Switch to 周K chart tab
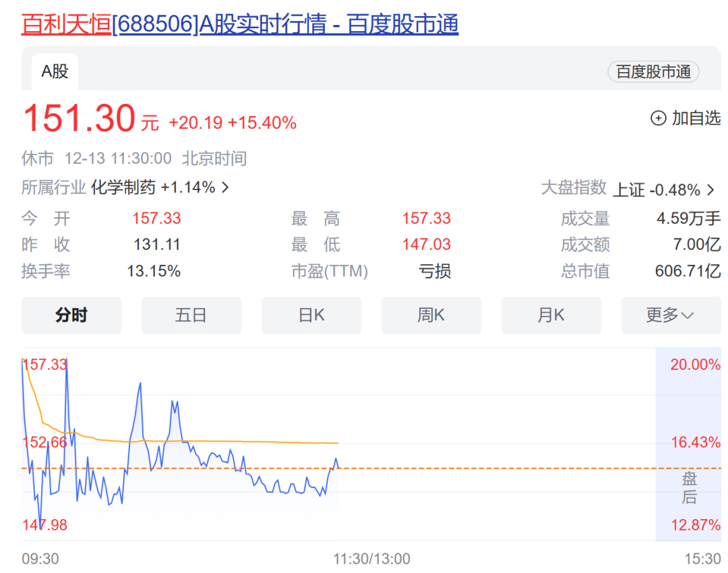This screenshot has height=573, width=728. point(431,315)
